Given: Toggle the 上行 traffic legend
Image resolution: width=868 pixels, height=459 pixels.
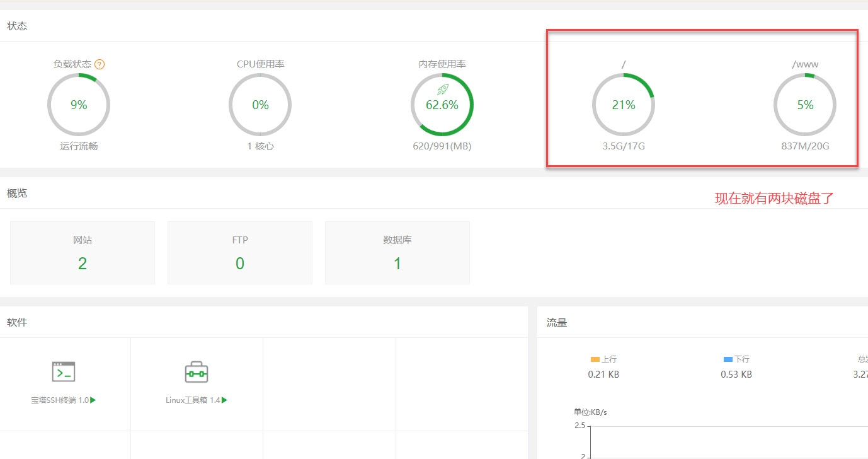Looking at the screenshot, I should [x=603, y=359].
